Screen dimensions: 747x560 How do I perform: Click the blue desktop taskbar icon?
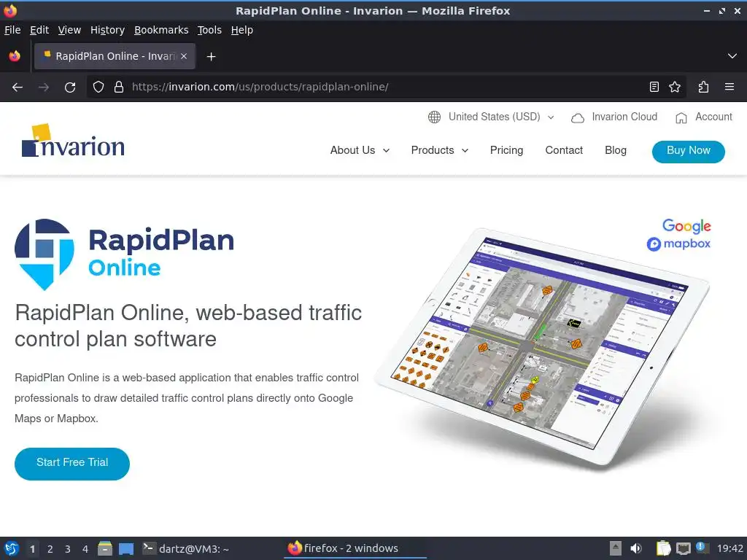point(125,549)
